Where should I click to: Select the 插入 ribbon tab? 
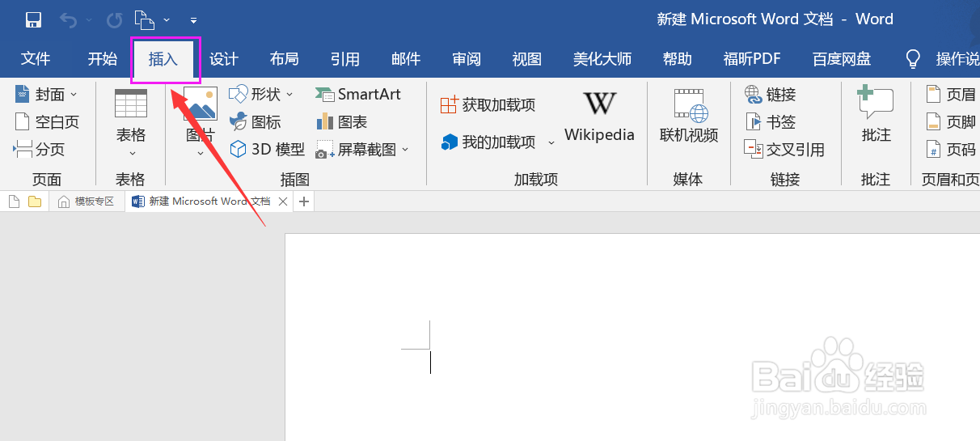pos(163,59)
